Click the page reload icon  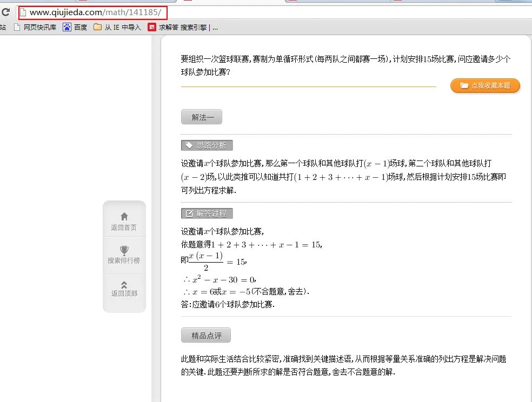[5, 11]
